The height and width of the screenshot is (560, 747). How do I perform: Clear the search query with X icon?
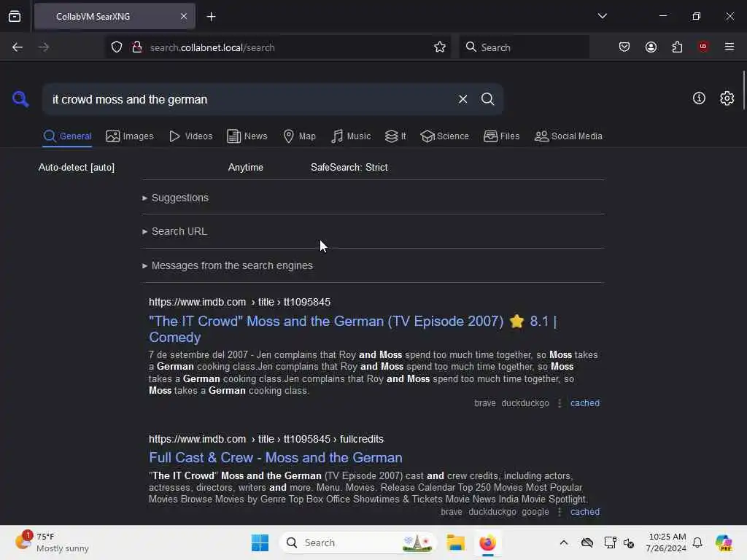462,99
